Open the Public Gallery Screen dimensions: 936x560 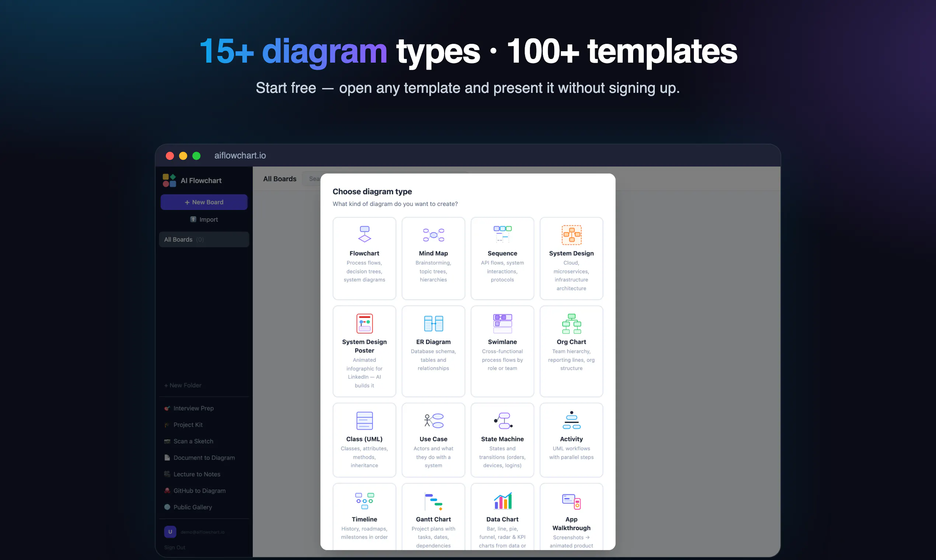tap(204, 508)
